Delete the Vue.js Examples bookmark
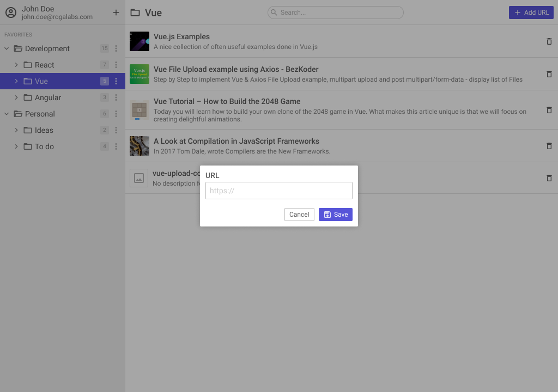558x392 pixels. point(549,41)
